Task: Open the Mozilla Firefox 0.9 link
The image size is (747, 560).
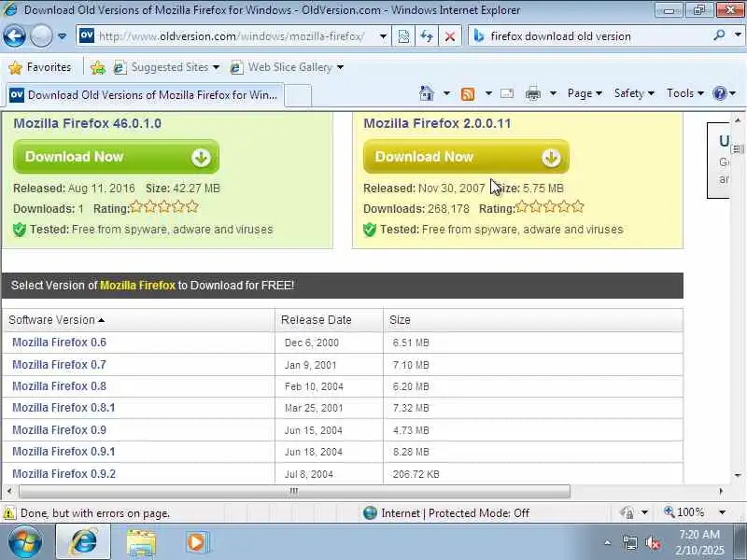Action: coord(59,430)
